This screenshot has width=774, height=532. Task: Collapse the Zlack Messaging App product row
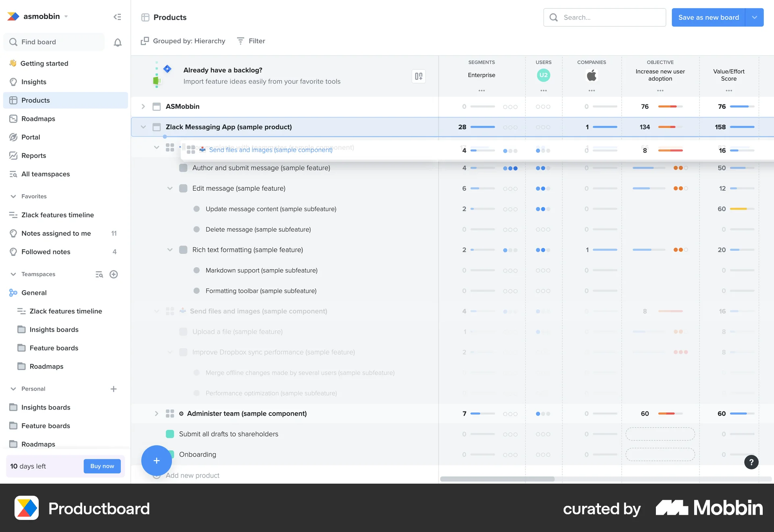point(143,127)
